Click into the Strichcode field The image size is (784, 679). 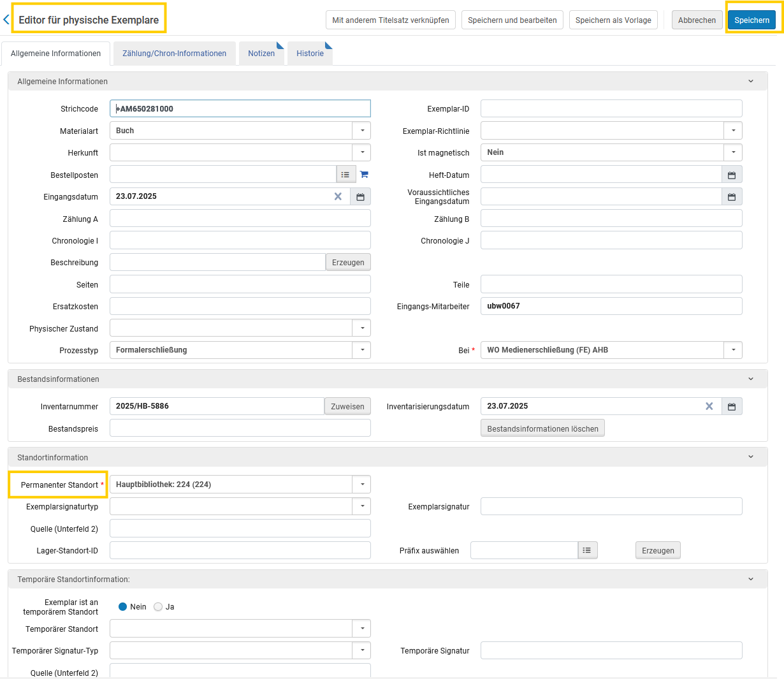coord(240,108)
